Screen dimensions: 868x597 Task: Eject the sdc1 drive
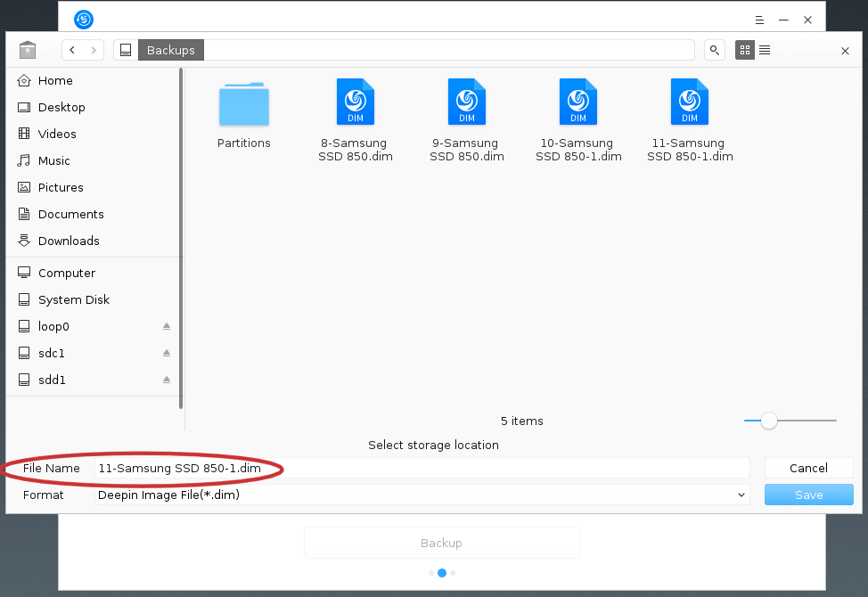pyautogui.click(x=167, y=353)
